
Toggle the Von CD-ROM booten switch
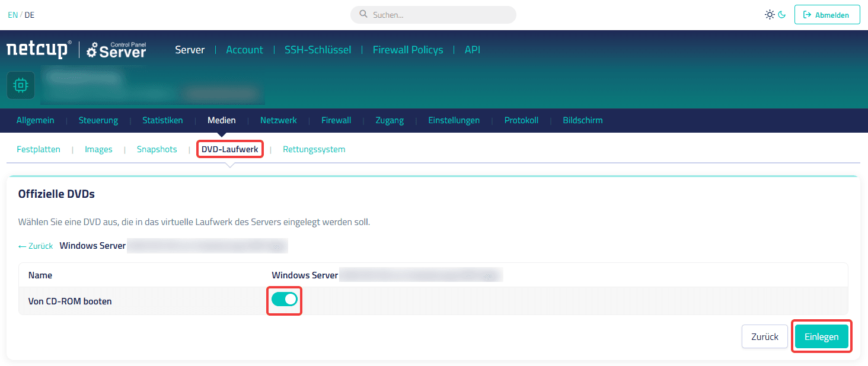(285, 300)
